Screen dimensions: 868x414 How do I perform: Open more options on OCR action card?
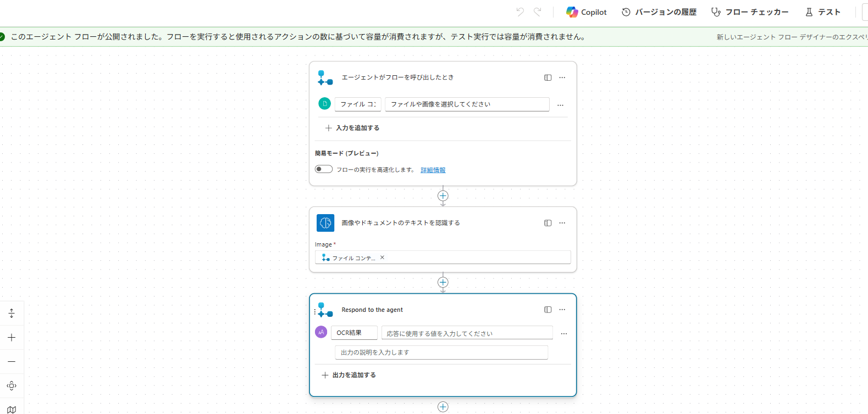coord(562,223)
